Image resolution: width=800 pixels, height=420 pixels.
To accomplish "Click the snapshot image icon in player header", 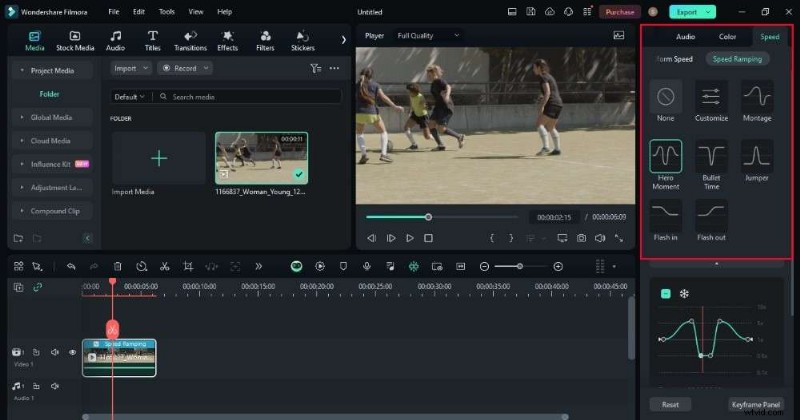I will [x=619, y=35].
